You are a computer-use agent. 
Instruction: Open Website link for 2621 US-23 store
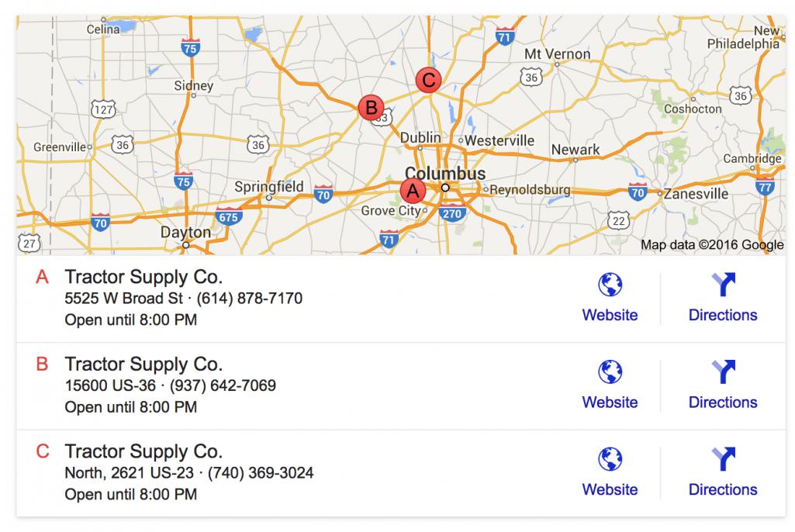[x=610, y=489]
